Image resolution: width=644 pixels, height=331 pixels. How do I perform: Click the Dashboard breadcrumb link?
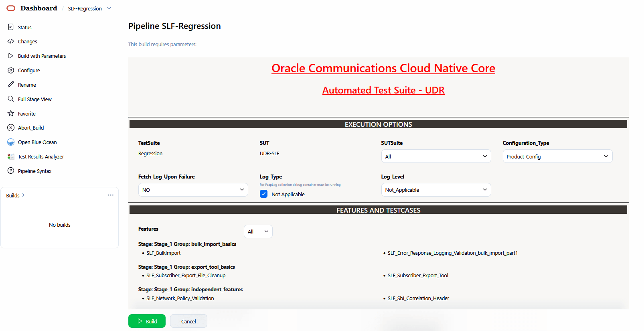[x=39, y=8]
